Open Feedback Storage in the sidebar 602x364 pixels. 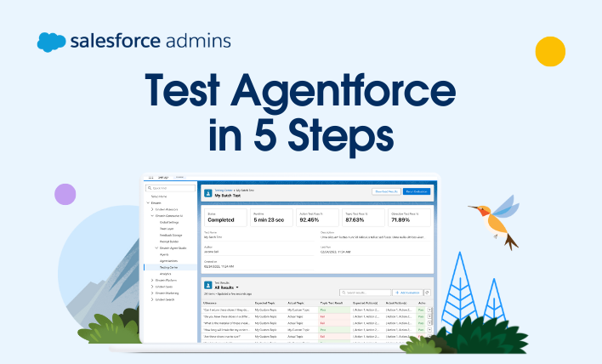click(x=171, y=235)
